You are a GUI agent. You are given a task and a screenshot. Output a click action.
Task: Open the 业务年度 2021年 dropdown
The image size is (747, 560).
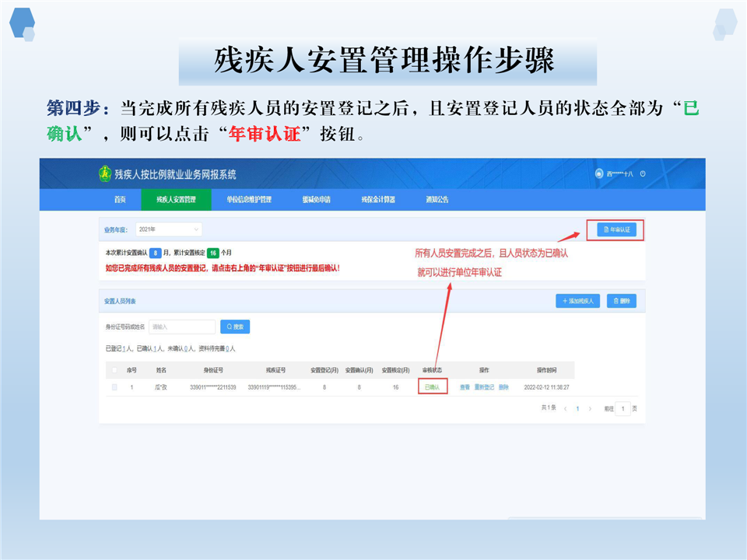[168, 229]
